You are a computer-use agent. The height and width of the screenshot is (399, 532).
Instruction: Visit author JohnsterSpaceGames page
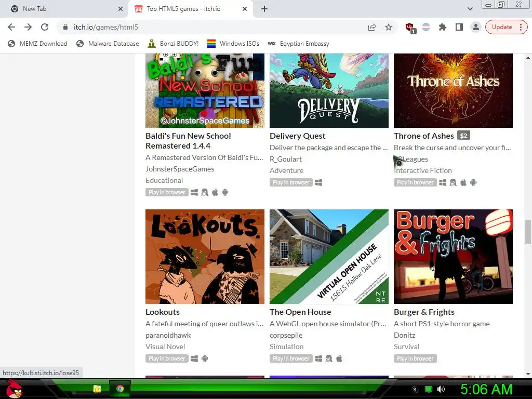click(x=180, y=169)
